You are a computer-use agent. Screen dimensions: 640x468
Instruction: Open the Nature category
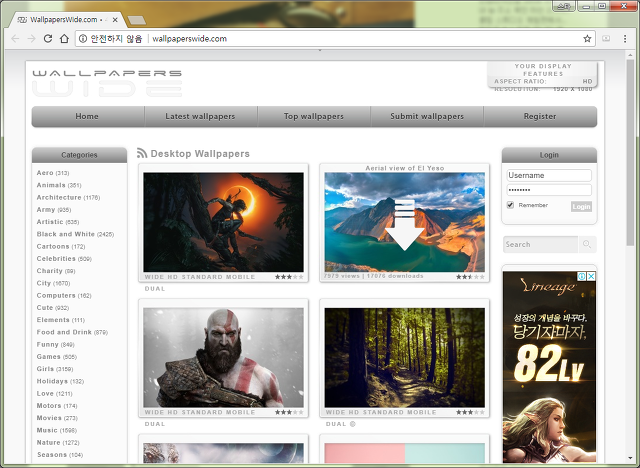point(58,442)
